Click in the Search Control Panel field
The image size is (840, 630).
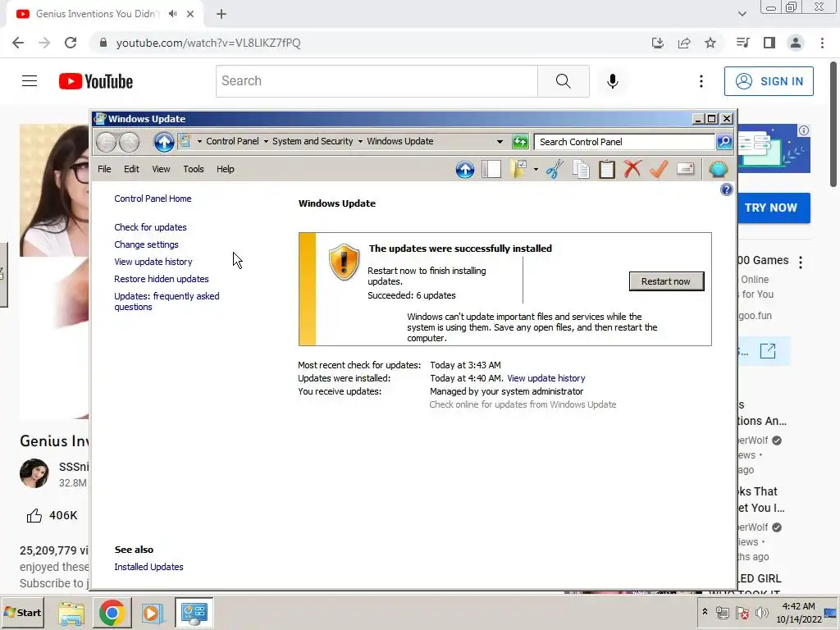click(x=624, y=142)
